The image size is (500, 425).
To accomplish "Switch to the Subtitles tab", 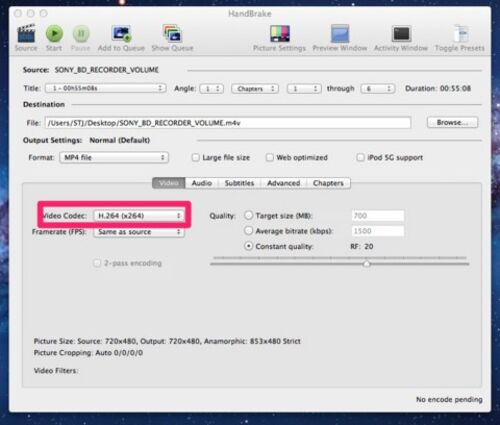I will point(239,183).
